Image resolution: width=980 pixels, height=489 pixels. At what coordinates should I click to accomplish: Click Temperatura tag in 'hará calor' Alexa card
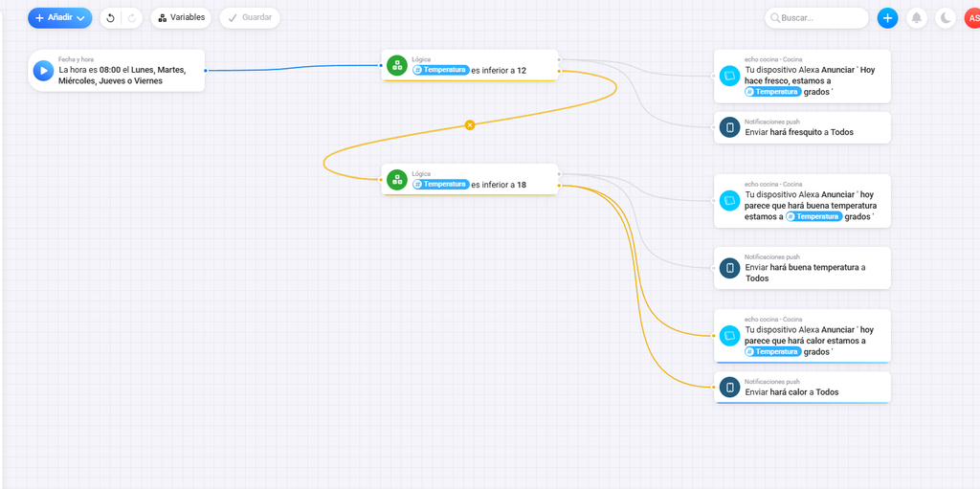tap(772, 352)
